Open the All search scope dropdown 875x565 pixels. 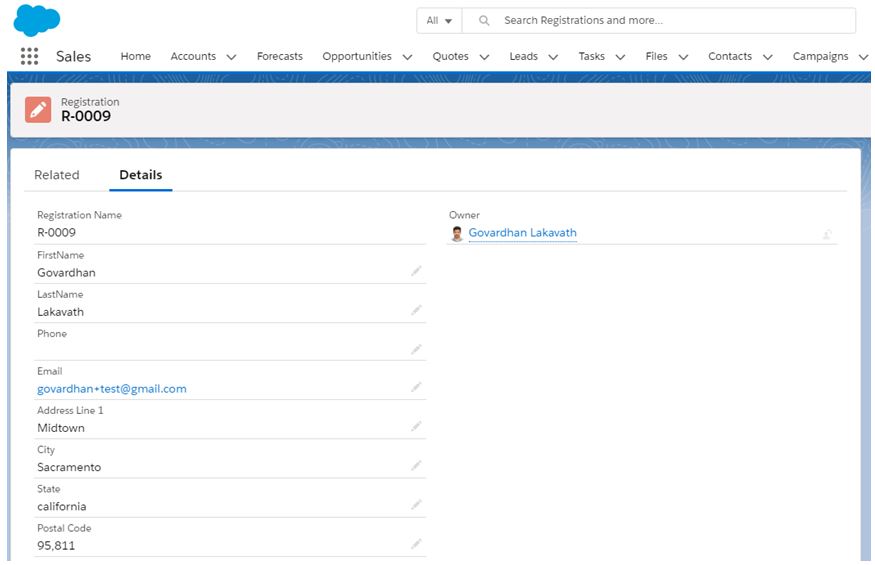click(x=439, y=21)
